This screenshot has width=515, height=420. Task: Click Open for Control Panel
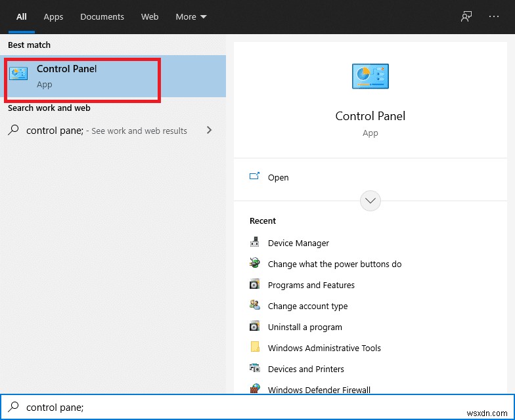pos(278,177)
